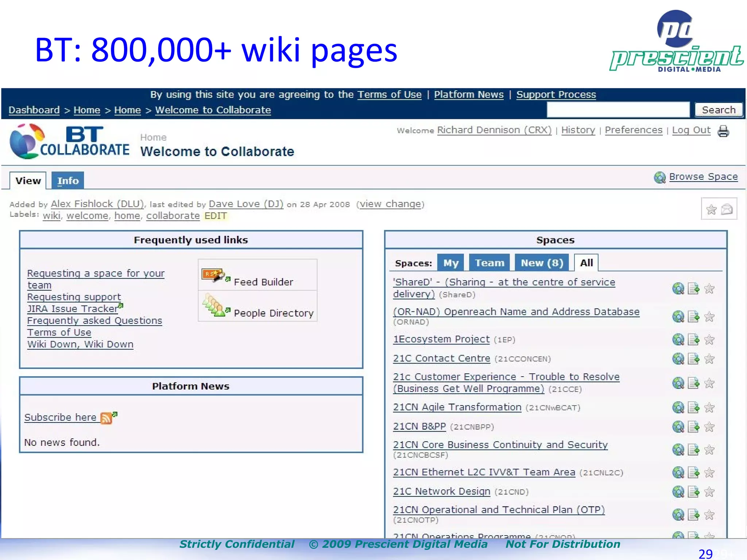The image size is (747, 560).
Task: Open Richard Dennison (CRX) profile link
Action: pos(494,130)
